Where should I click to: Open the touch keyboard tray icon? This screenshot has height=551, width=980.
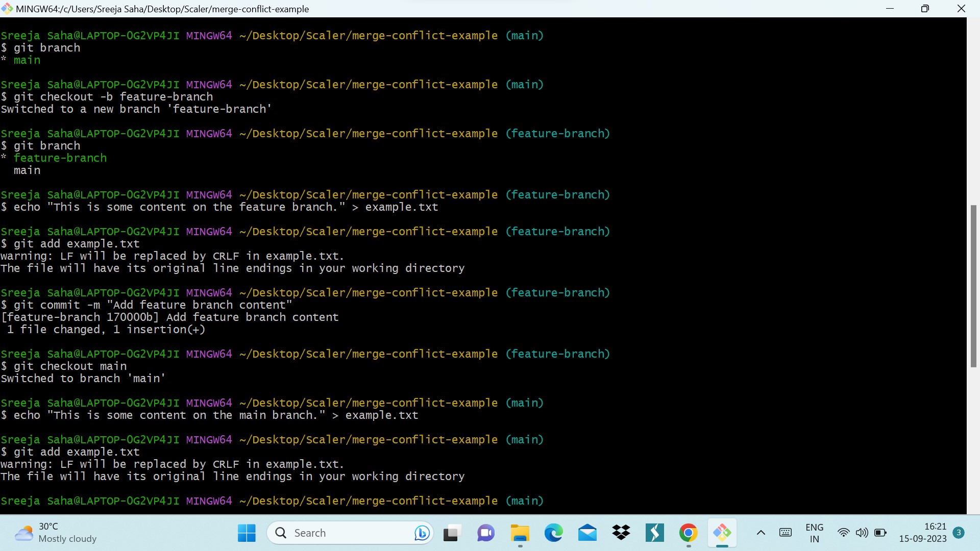coord(786,533)
